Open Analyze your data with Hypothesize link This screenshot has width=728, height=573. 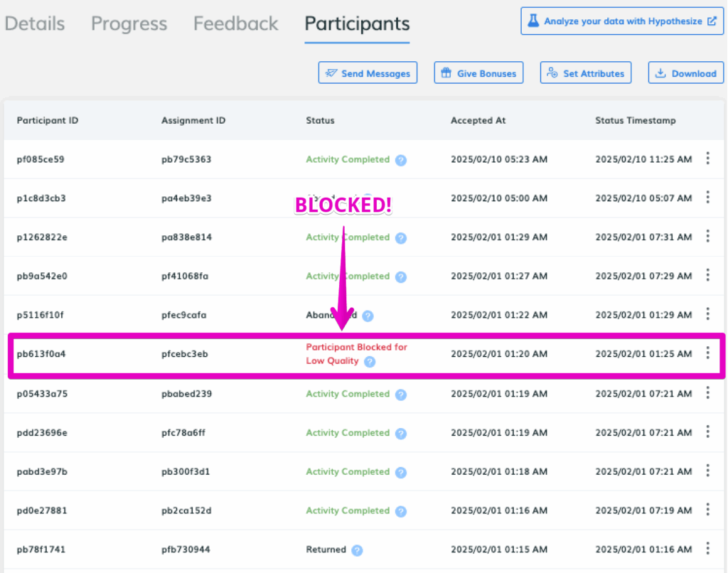point(622,21)
